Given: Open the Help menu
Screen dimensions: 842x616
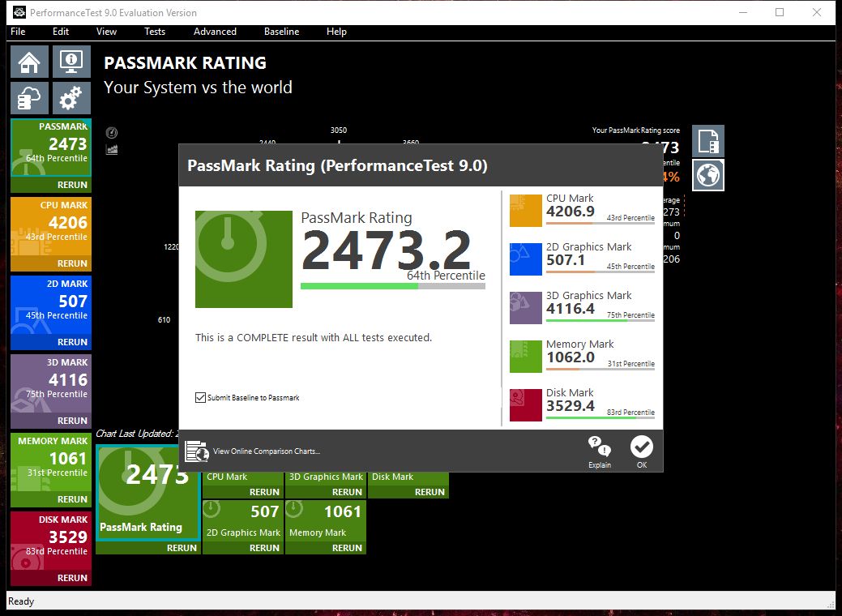Looking at the screenshot, I should pyautogui.click(x=336, y=32).
